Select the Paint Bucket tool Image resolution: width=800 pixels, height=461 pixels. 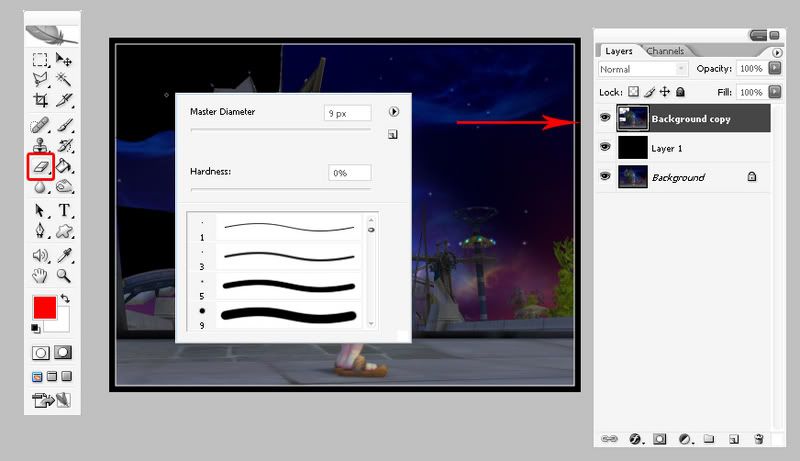[x=64, y=166]
